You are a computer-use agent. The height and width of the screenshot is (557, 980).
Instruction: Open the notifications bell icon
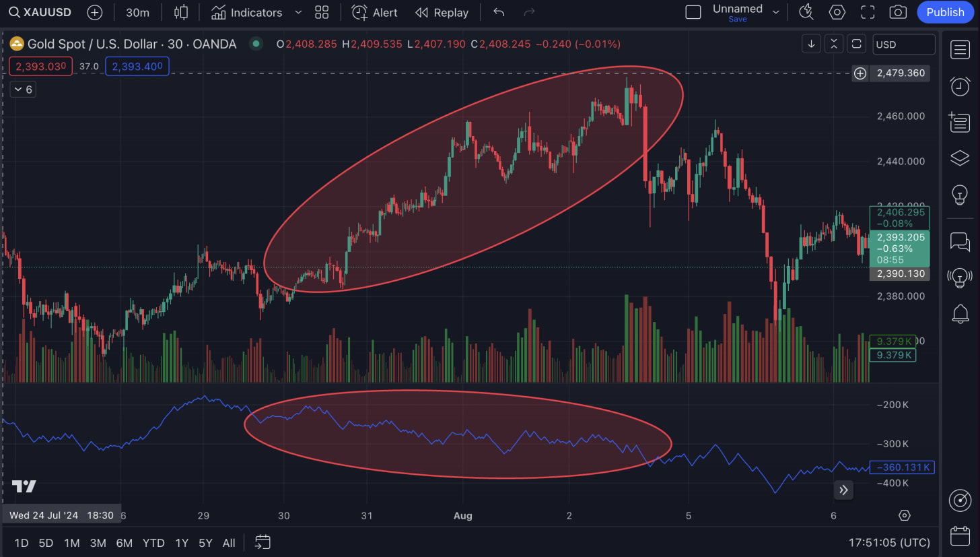click(960, 313)
